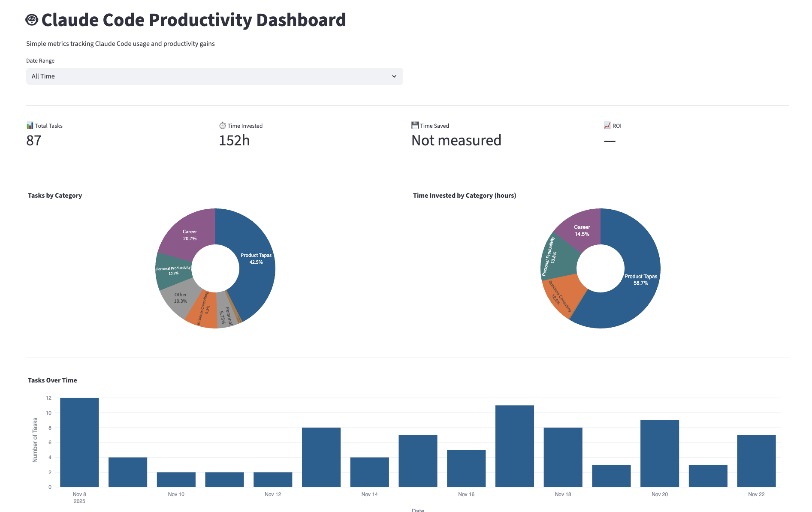812x512 pixels.
Task: Click the 'Simple metrics tracking' subtitle text
Action: (121, 44)
